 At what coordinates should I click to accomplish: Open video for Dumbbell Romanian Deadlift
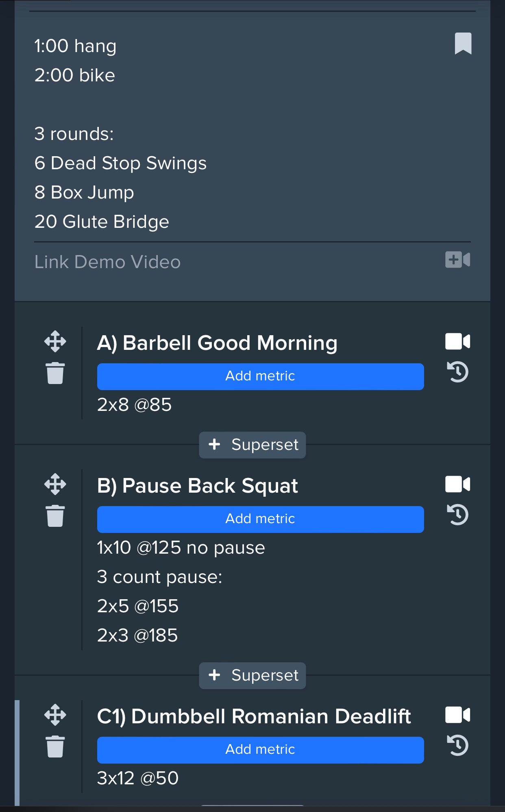pos(457,715)
